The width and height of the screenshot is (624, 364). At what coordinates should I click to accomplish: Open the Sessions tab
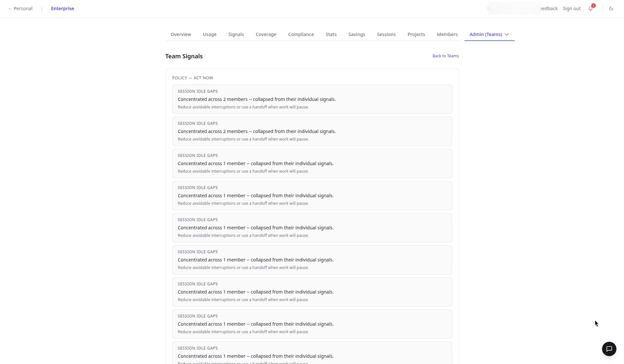tap(386, 34)
